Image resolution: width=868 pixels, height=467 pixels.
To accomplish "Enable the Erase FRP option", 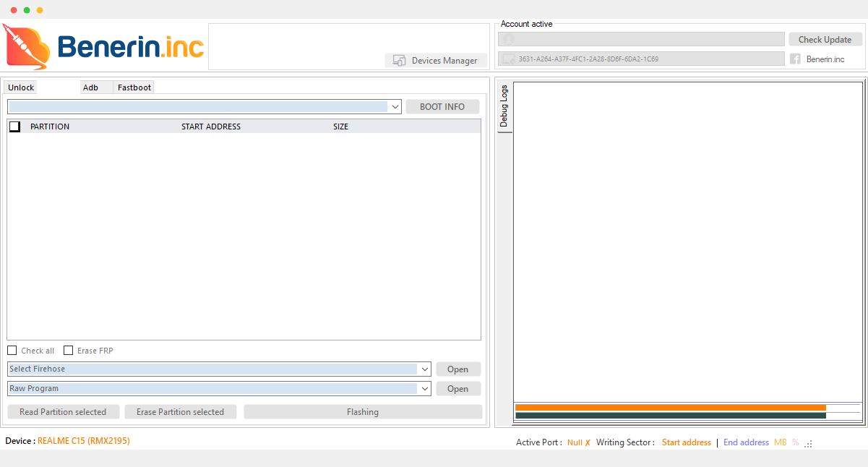I will (68, 350).
